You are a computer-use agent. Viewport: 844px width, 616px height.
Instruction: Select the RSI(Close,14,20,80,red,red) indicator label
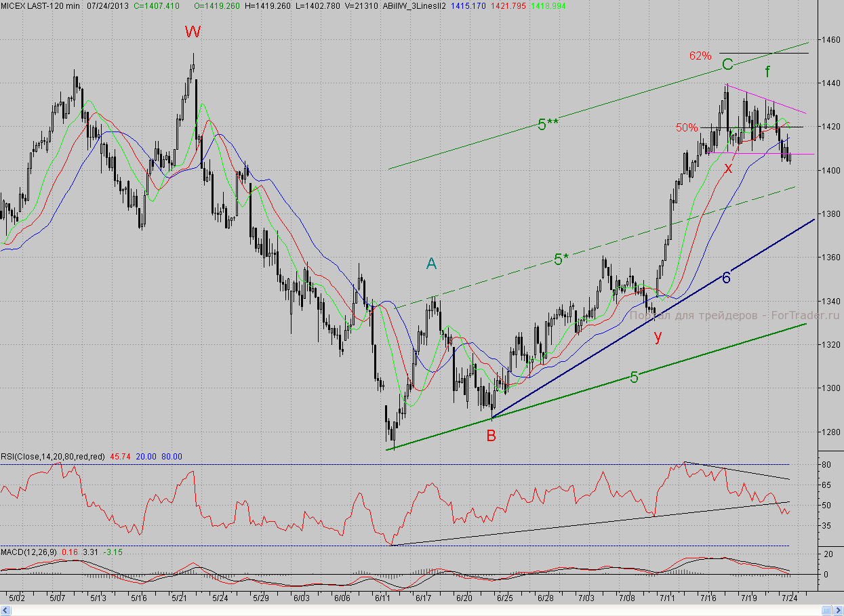click(53, 457)
